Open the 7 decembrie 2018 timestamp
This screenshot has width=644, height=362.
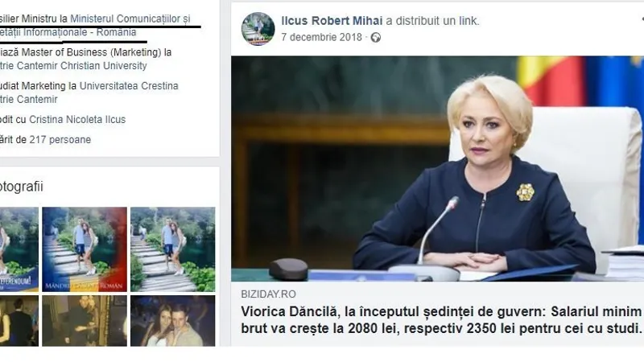321,37
